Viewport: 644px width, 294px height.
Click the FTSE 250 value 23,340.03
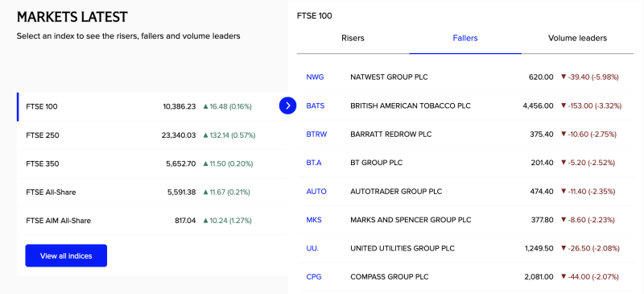pos(179,135)
